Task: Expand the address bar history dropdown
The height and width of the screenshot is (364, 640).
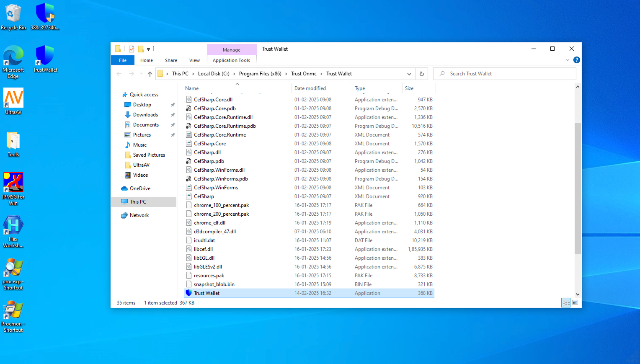Action: (x=409, y=74)
